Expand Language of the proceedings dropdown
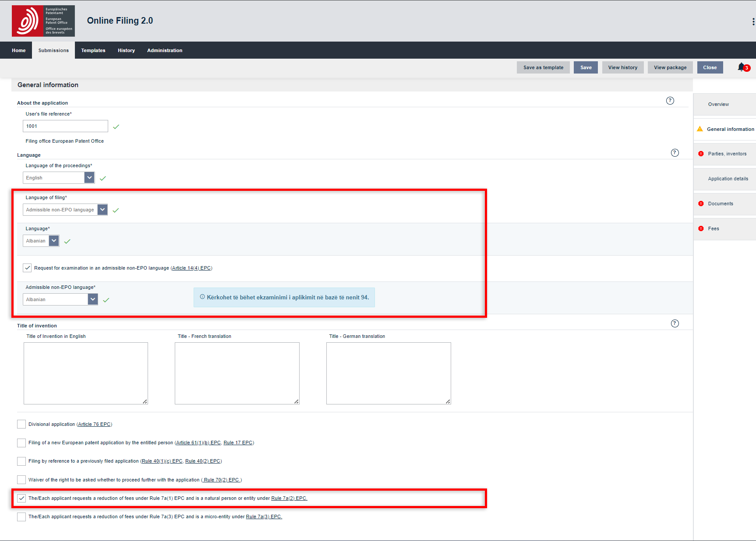756x541 pixels. coord(89,178)
